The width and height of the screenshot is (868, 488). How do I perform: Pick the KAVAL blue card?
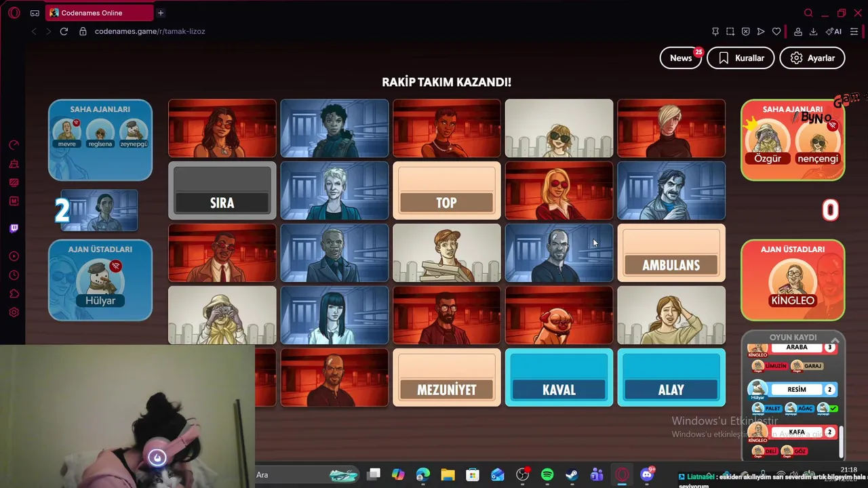[559, 378]
